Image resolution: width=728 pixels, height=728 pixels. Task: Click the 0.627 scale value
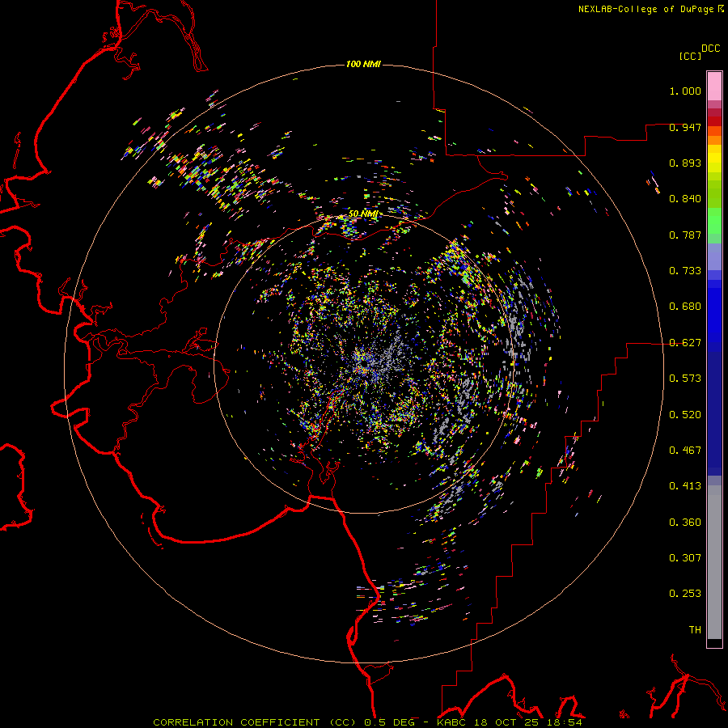(x=685, y=343)
